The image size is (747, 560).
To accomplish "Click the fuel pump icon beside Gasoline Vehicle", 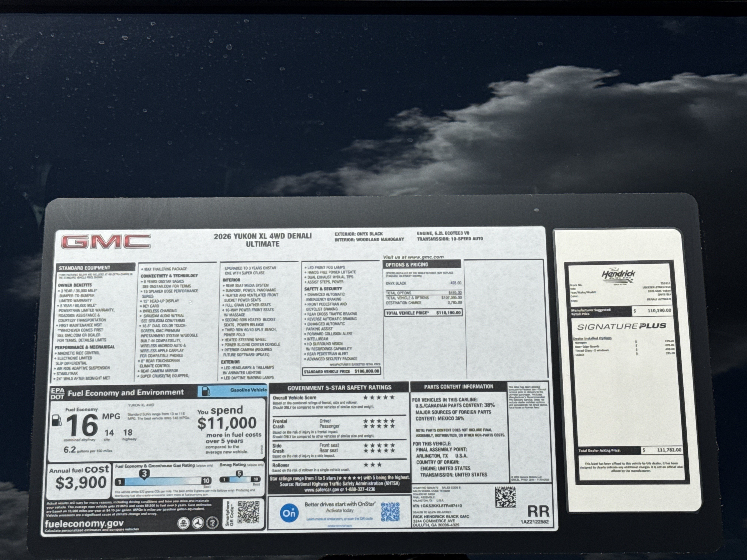I will [x=206, y=391].
